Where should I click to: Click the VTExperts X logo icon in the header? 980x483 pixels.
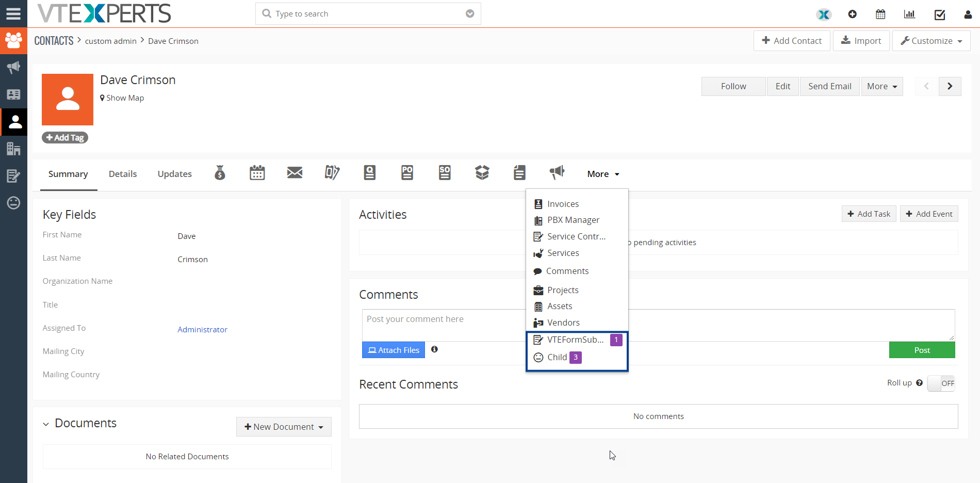pos(824,14)
